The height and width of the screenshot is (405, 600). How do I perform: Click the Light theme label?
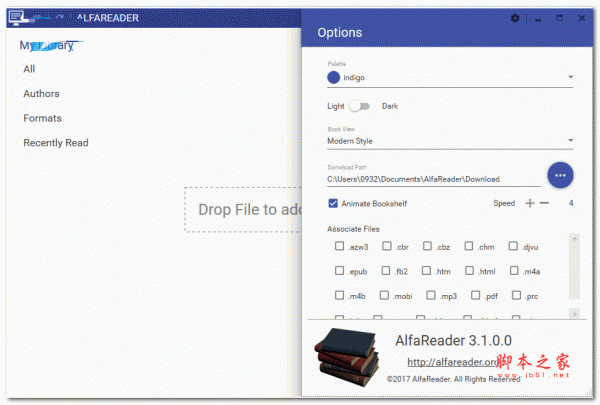[336, 106]
